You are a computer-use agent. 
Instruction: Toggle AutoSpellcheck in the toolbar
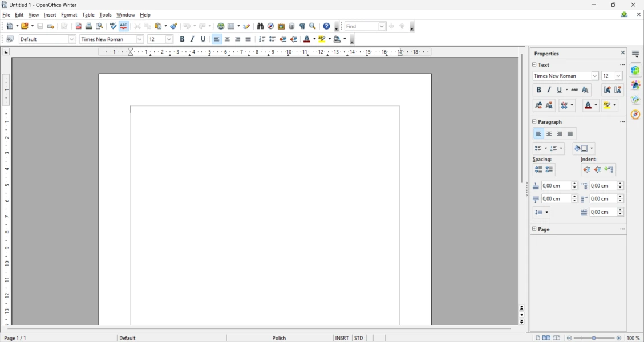[x=124, y=26]
